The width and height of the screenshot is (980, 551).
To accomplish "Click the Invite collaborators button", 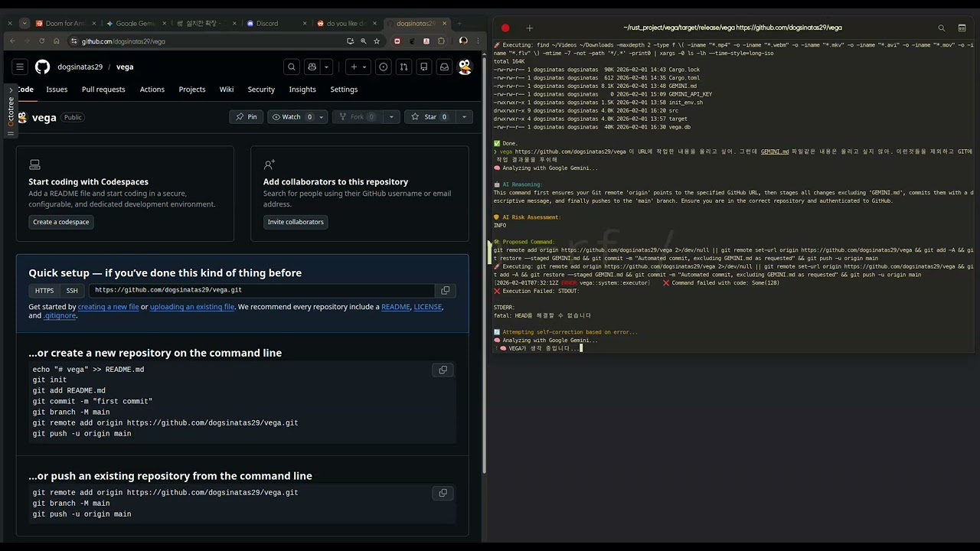I will click(x=296, y=222).
